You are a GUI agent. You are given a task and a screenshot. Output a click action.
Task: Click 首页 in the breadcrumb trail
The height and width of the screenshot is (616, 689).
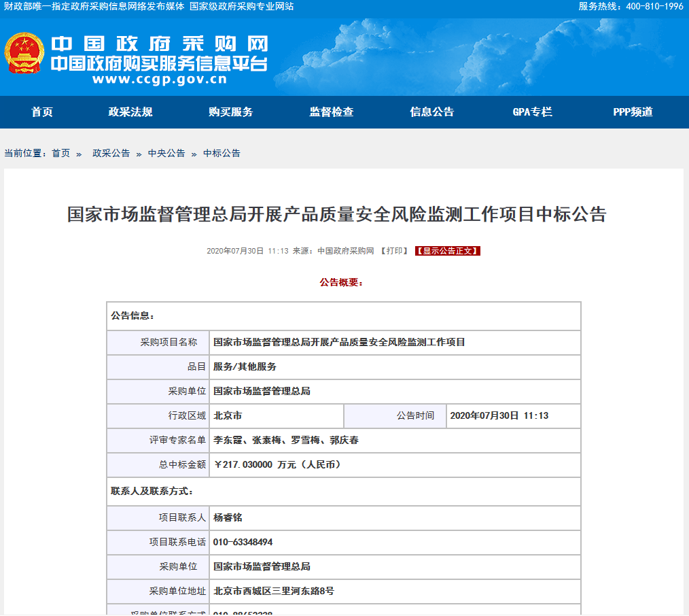(x=62, y=153)
